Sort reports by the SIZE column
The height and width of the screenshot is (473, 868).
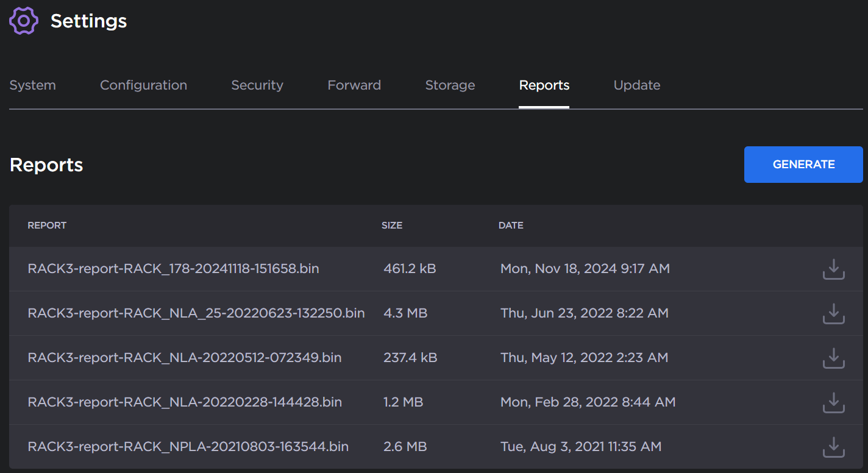point(392,225)
